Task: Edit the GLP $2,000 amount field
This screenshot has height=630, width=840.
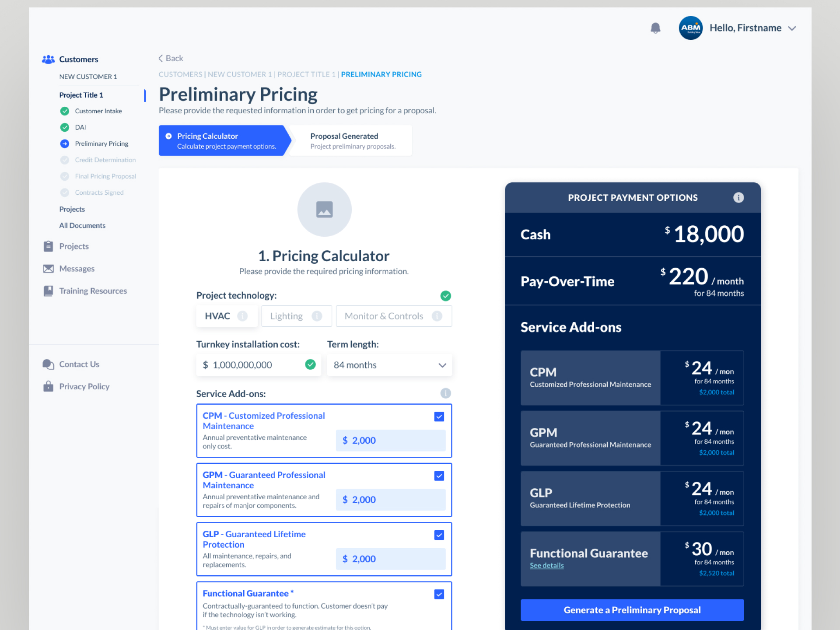Action: click(x=391, y=559)
